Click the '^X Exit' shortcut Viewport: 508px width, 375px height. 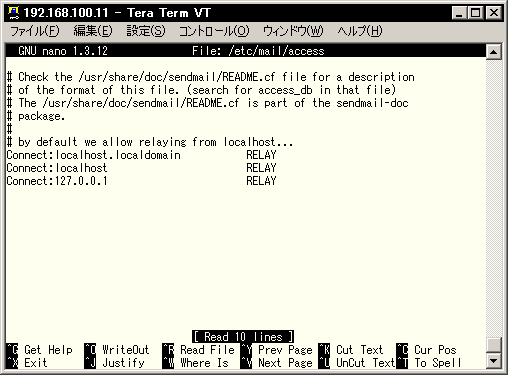point(27,363)
